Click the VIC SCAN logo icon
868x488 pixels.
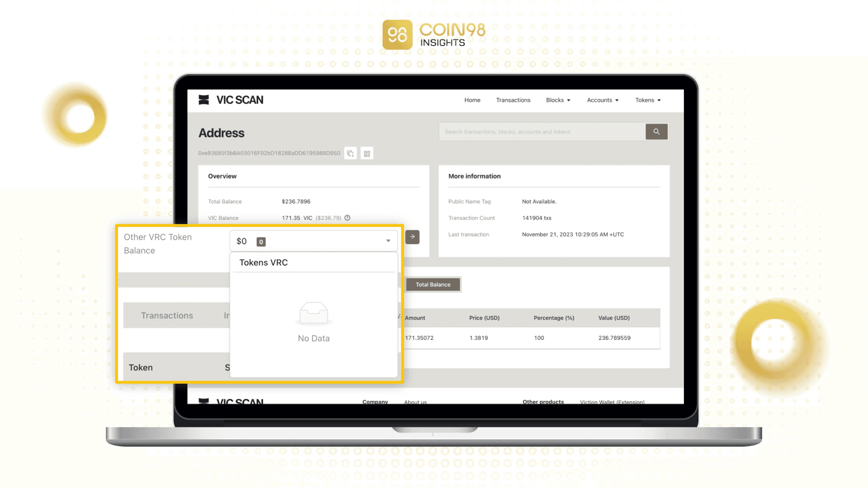204,100
